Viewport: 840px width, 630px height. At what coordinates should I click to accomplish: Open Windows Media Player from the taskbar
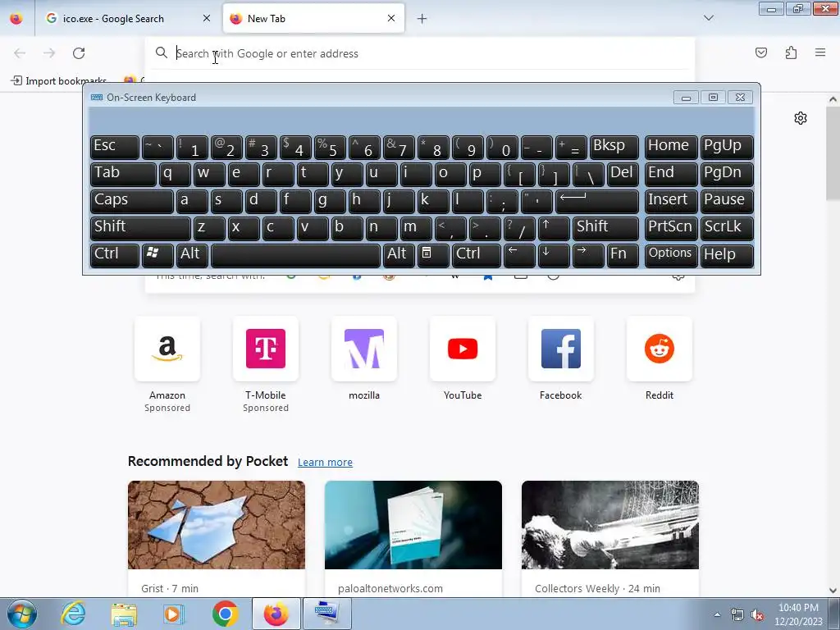pos(174,614)
